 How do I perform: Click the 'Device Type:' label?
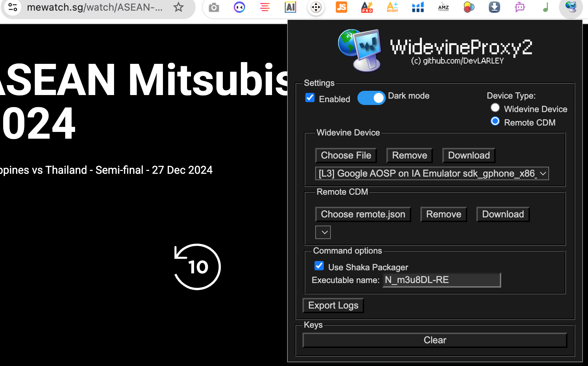coord(511,96)
